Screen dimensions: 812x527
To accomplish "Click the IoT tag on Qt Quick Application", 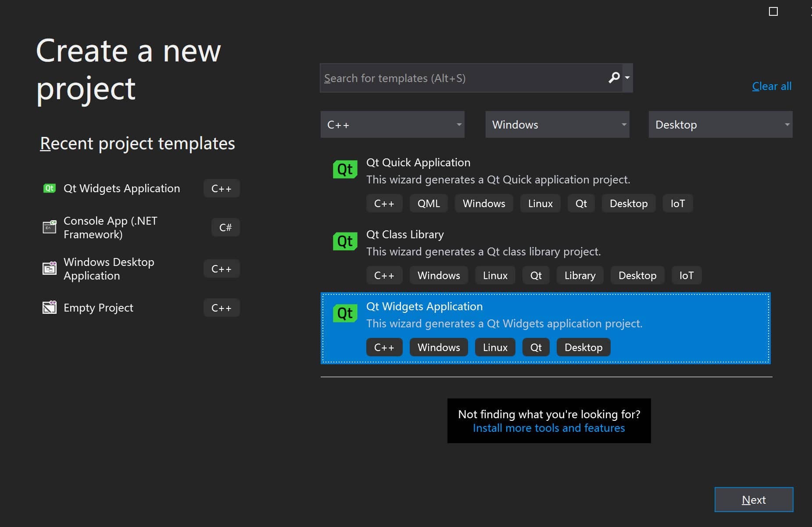I will [678, 203].
